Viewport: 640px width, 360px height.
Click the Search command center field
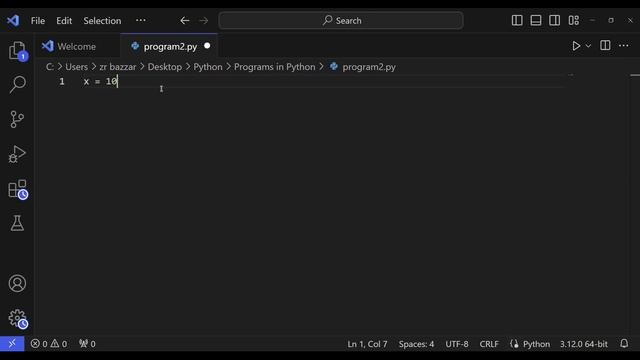point(341,20)
